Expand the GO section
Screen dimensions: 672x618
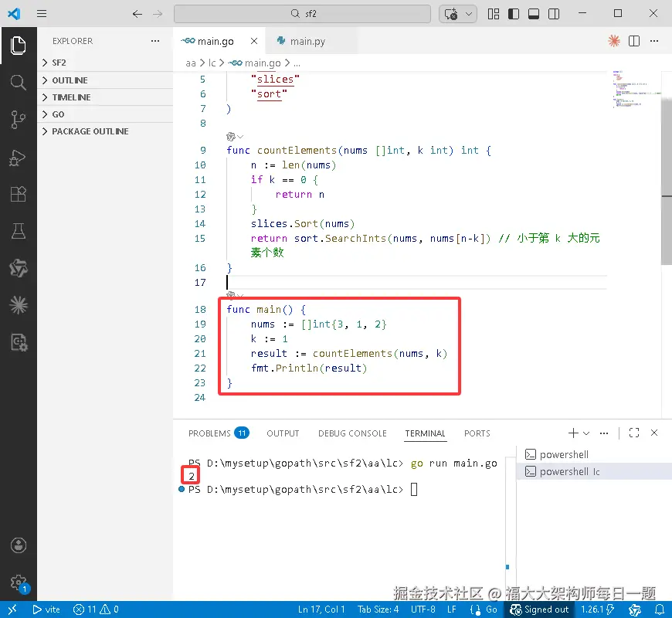coord(105,114)
